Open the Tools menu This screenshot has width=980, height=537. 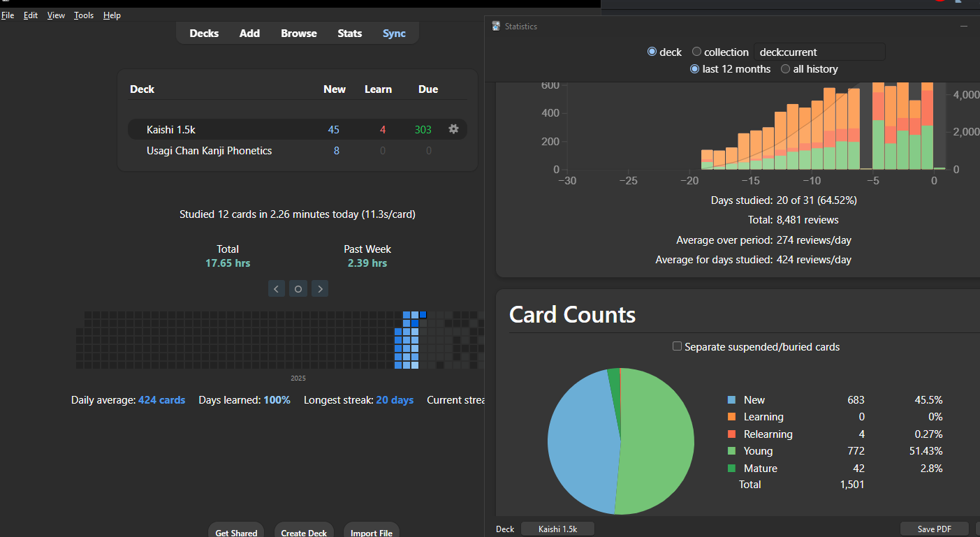(84, 15)
